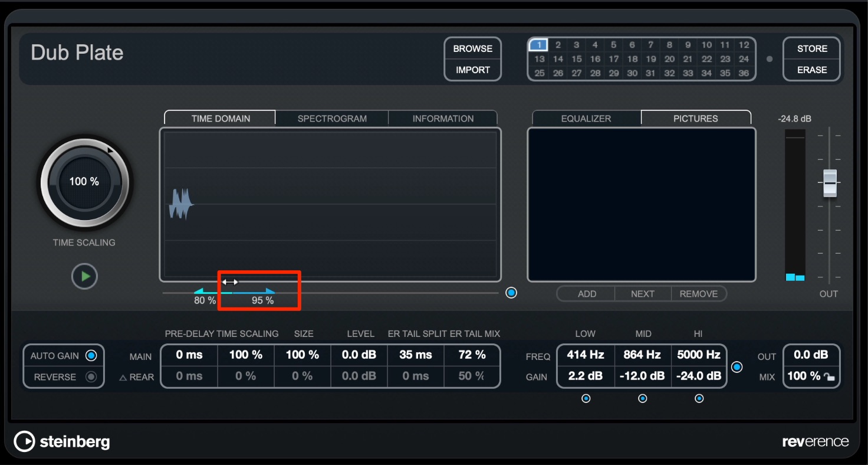The image size is (868, 465).
Task: Click the Remove picture button
Action: [699, 294]
